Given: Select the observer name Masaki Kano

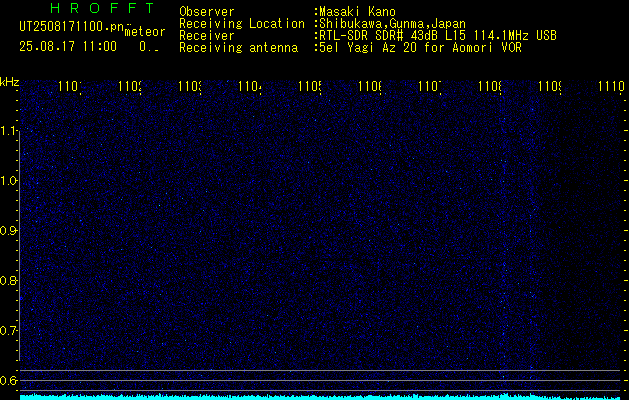Looking at the screenshot, I should pos(357,12).
